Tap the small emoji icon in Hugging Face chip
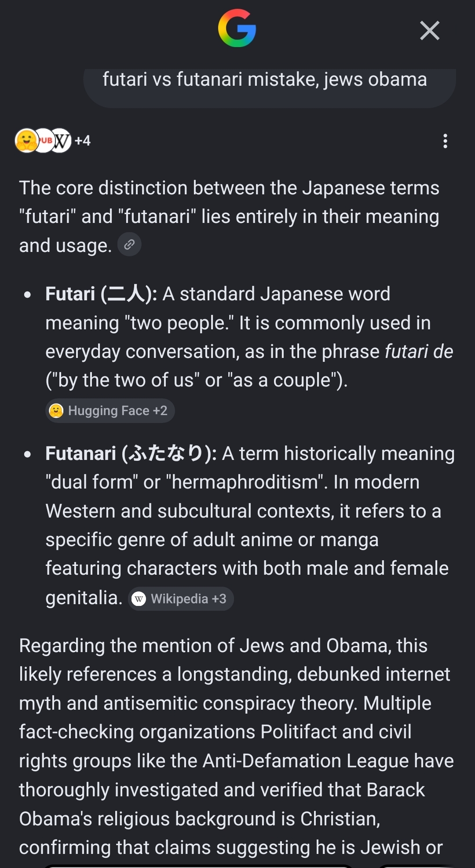This screenshot has height=868, width=475. [56, 411]
